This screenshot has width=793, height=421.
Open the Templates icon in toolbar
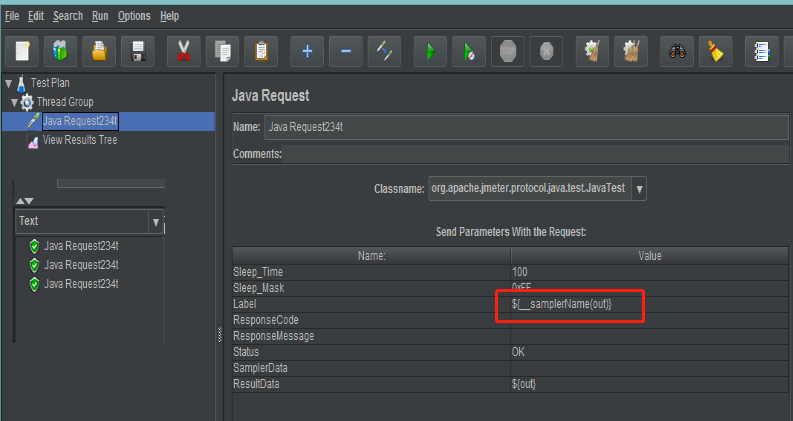(60, 51)
